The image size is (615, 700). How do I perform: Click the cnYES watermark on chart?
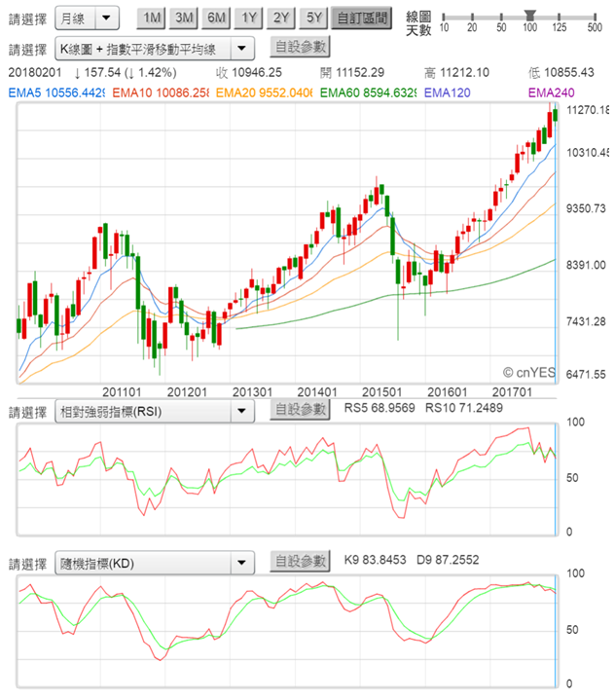[x=526, y=372]
